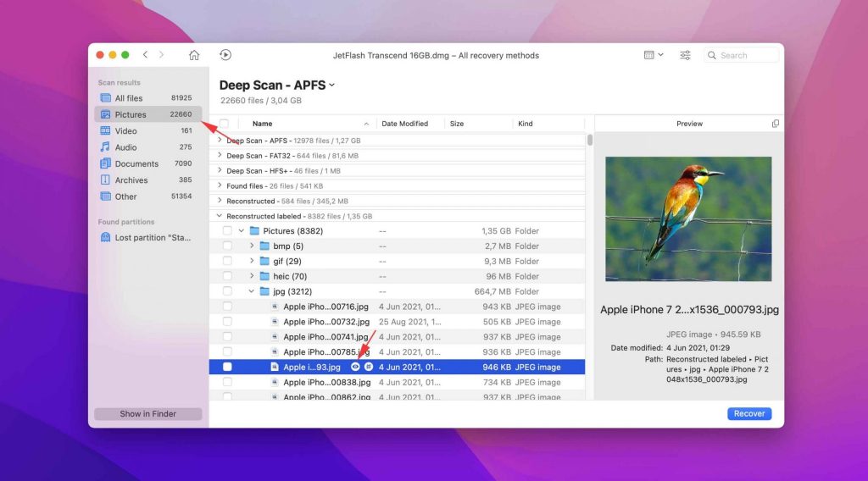Check the jpg (3212) folder checkbox
868x481 pixels.
tap(227, 291)
